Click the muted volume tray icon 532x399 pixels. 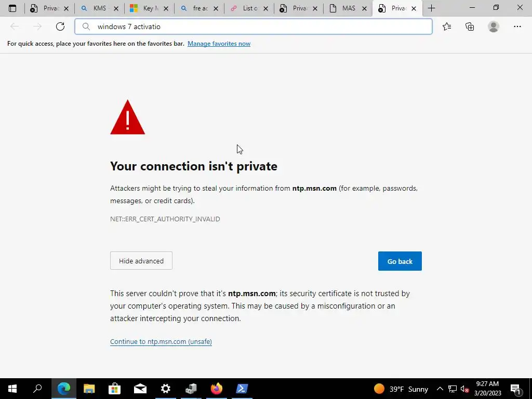click(x=465, y=389)
